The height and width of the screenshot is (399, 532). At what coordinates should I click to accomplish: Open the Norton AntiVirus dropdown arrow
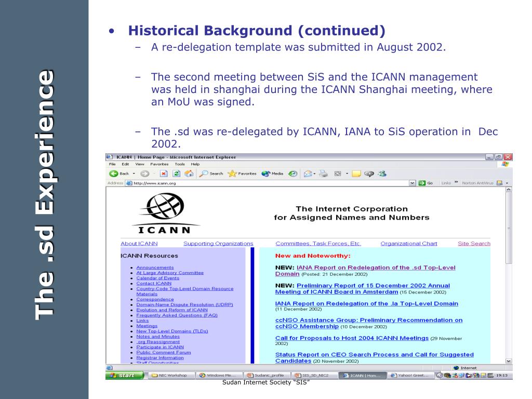point(507,183)
